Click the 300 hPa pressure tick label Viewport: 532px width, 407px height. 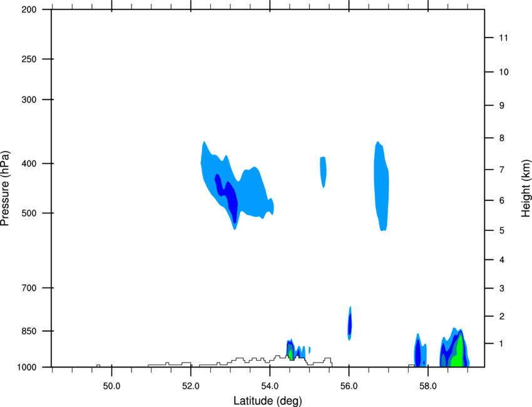click(x=29, y=100)
